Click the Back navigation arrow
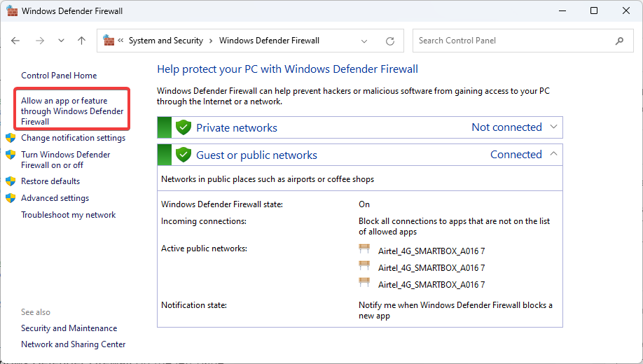Screen dimensions: 643x364 coord(15,41)
